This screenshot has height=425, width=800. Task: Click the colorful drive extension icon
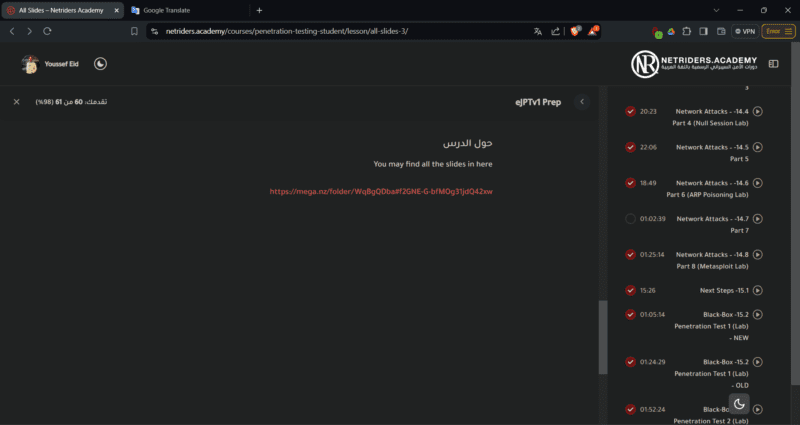coord(671,31)
